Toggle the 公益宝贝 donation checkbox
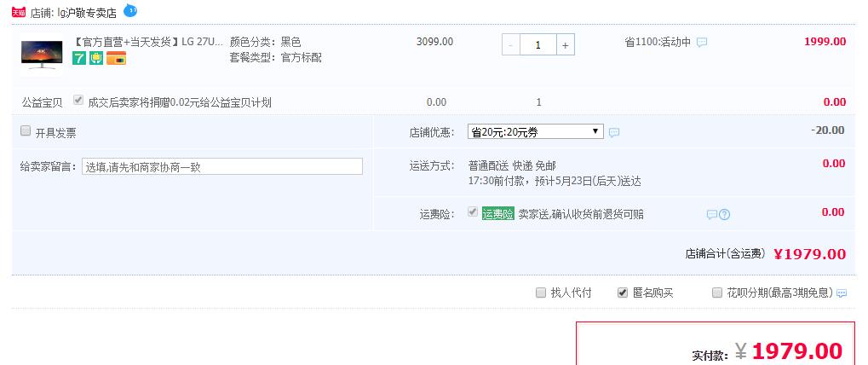 (x=78, y=101)
